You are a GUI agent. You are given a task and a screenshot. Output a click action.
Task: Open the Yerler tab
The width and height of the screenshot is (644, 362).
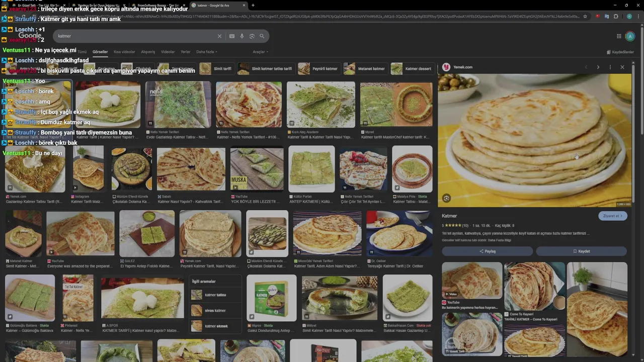point(186,52)
